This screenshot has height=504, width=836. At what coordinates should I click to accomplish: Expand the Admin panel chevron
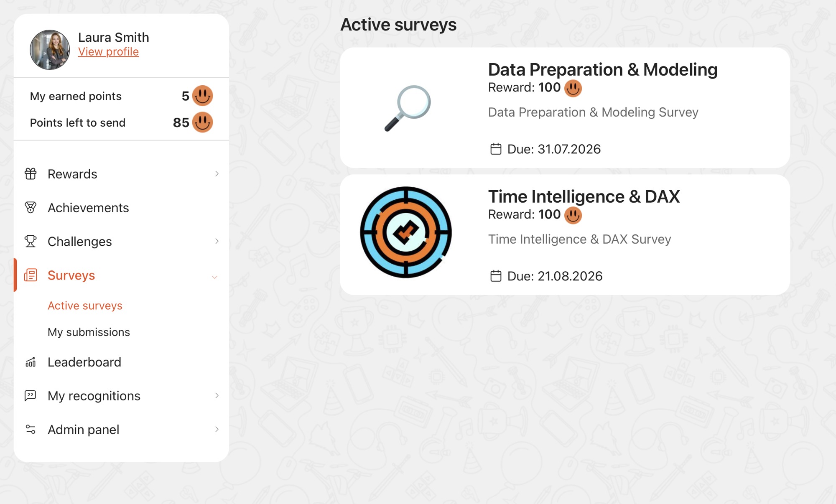217,429
